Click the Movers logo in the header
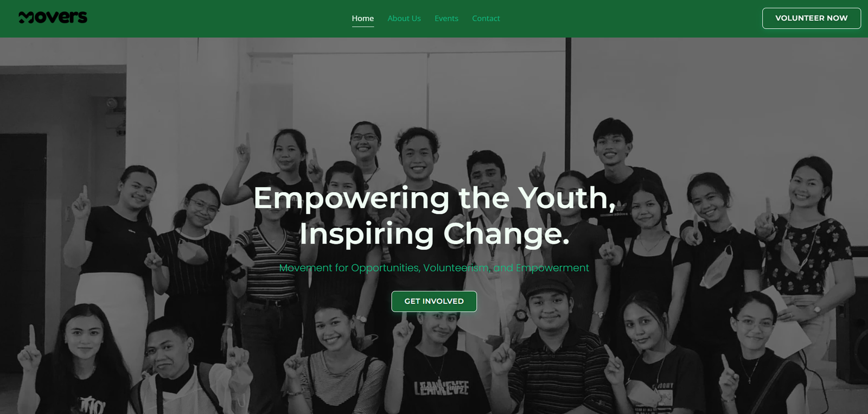Viewport: 868px width, 414px height. point(53,18)
